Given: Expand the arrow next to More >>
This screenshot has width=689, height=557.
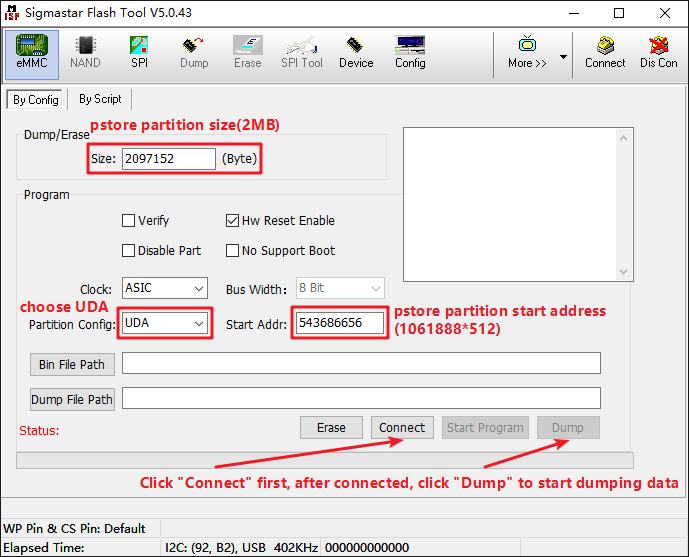Looking at the screenshot, I should tap(563, 56).
